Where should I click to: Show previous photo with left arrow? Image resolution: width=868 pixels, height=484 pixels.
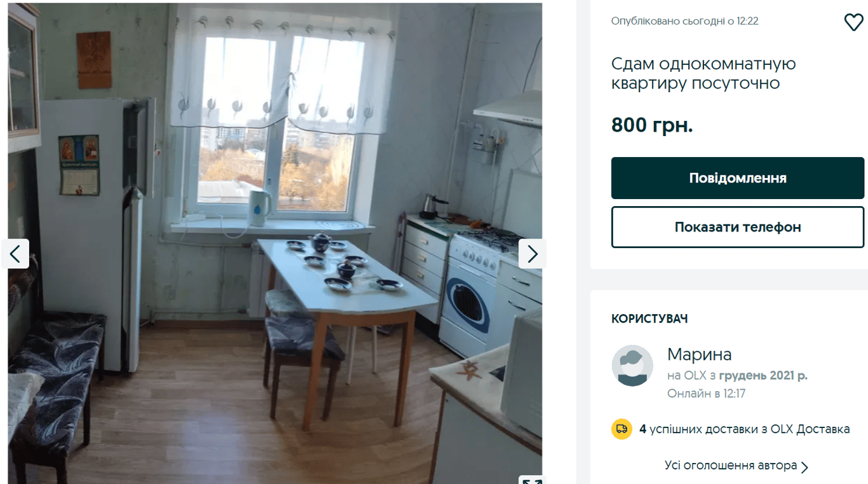[x=15, y=254]
